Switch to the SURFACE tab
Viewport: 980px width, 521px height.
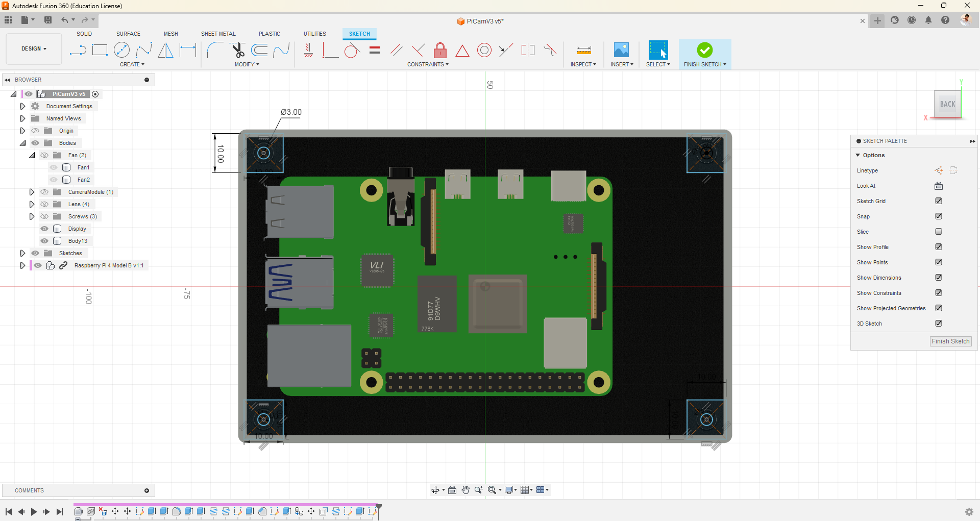coord(128,34)
